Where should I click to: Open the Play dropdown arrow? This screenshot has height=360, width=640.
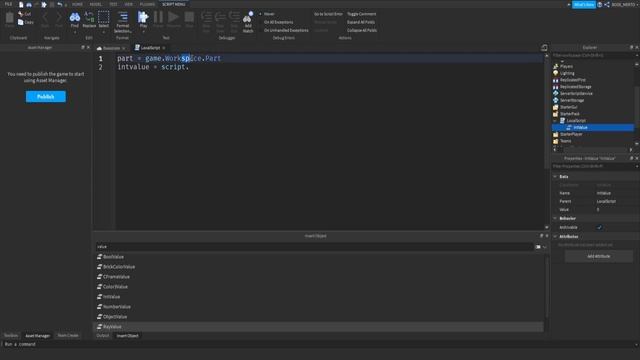[x=143, y=32]
